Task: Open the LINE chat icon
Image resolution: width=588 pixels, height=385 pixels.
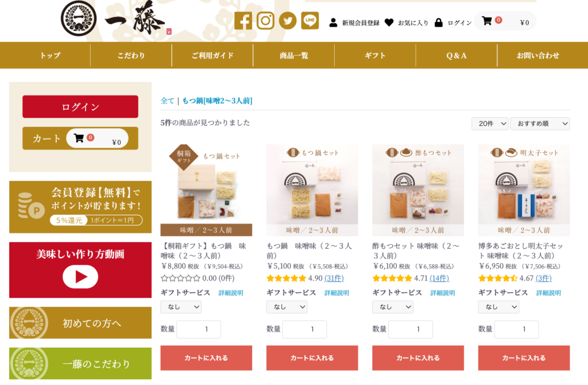Action: point(310,21)
